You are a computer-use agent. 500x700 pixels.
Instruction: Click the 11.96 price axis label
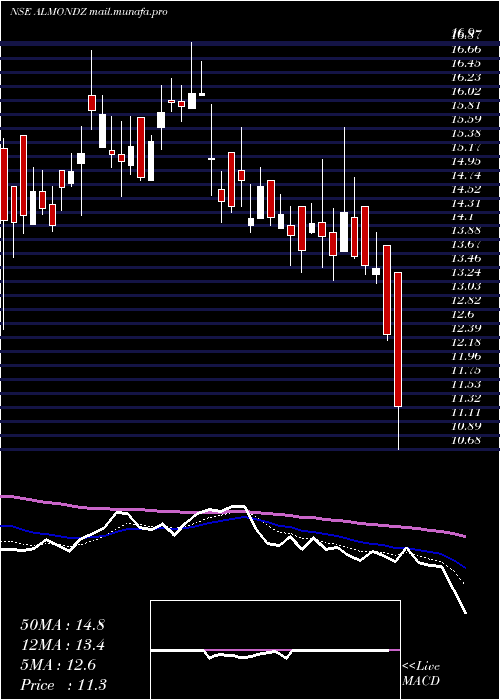coord(466,356)
